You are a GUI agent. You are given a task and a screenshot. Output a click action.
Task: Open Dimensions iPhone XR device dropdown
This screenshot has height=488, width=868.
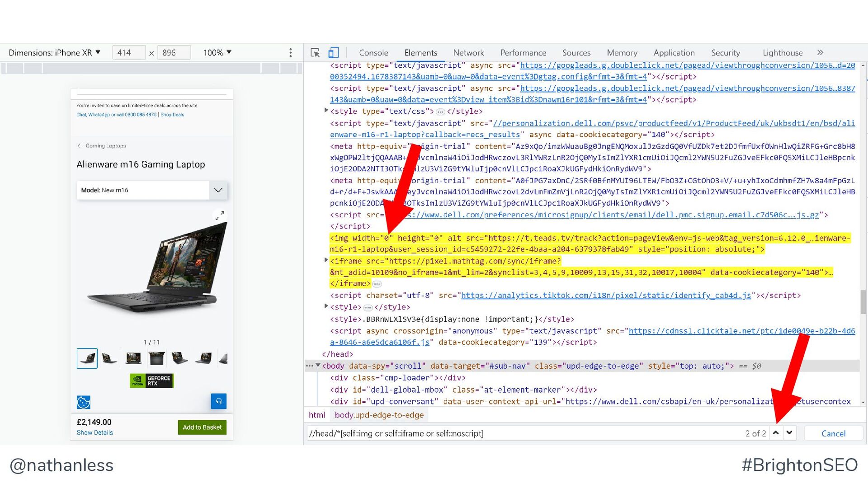click(54, 53)
